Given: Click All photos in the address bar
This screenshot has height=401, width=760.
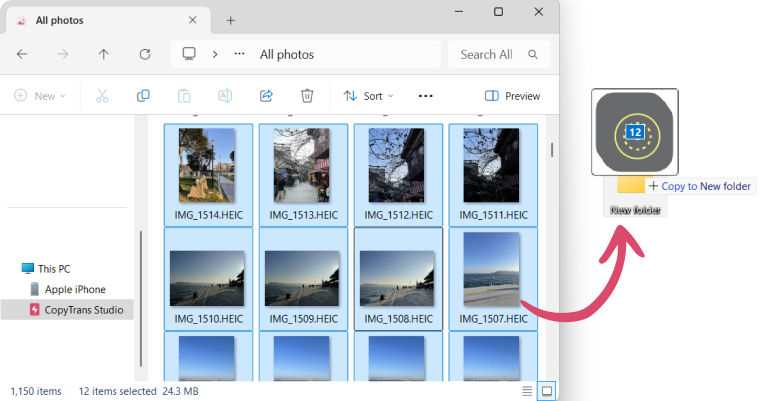Looking at the screenshot, I should (287, 54).
